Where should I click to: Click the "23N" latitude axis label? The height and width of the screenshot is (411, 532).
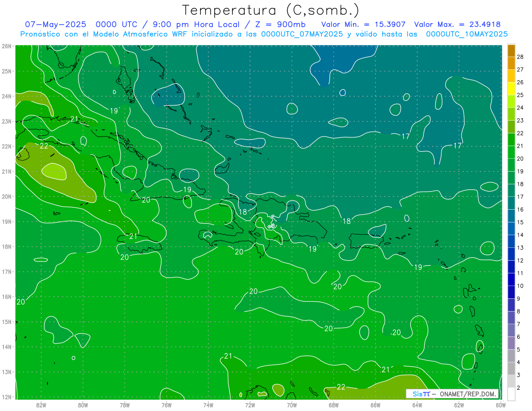[x=7, y=121]
